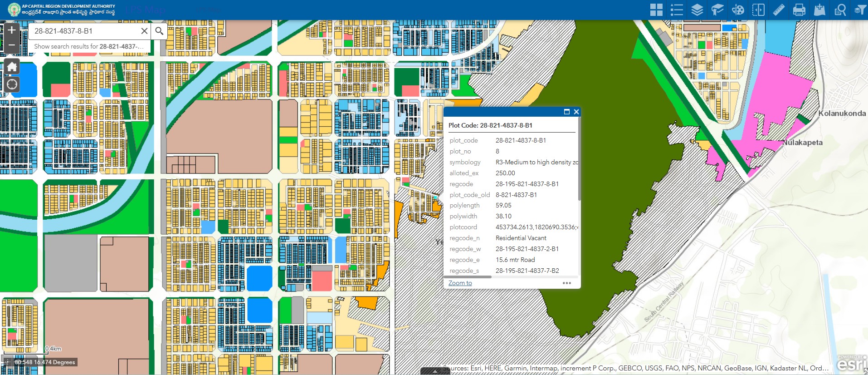
Task: Open the Basemap Gallery grid icon
Action: click(656, 10)
